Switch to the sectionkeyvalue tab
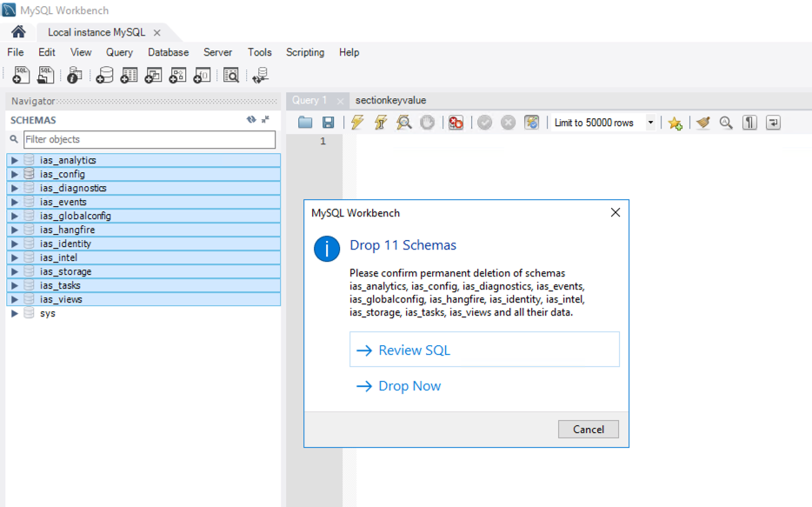 coord(392,100)
